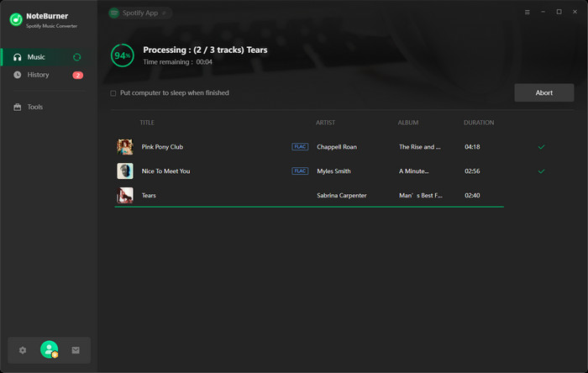Select the Nice To Meet You track row
The width and height of the screenshot is (588, 373).
pyautogui.click(x=218, y=171)
